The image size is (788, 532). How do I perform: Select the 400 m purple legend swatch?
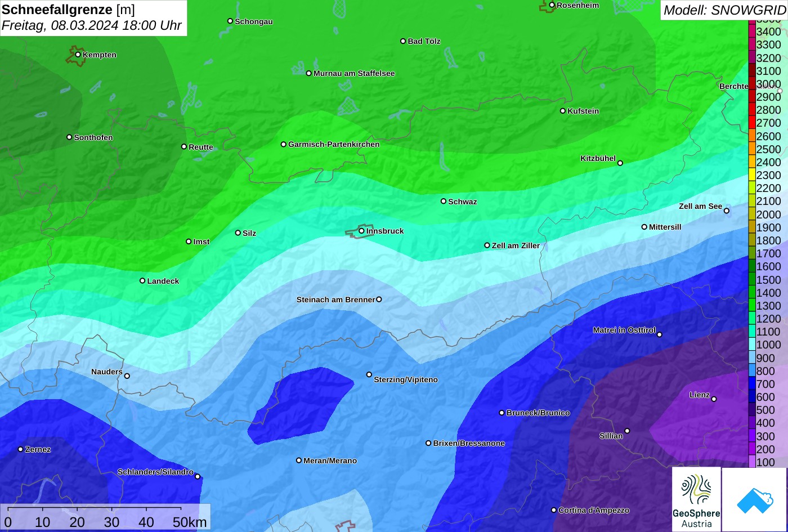coord(752,423)
